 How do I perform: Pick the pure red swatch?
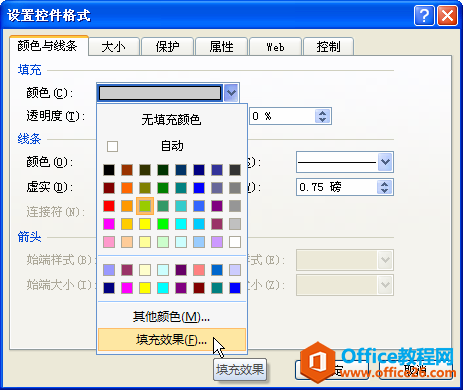[x=109, y=206]
